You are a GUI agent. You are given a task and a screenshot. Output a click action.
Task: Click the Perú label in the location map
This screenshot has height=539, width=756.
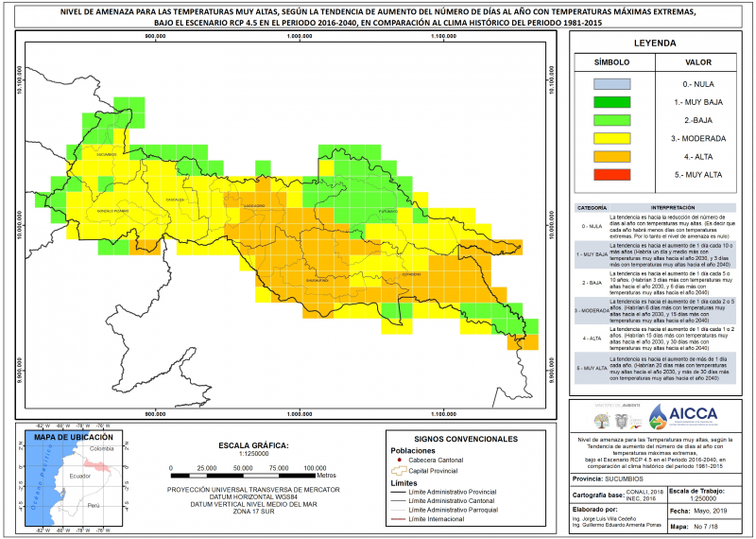(x=94, y=506)
